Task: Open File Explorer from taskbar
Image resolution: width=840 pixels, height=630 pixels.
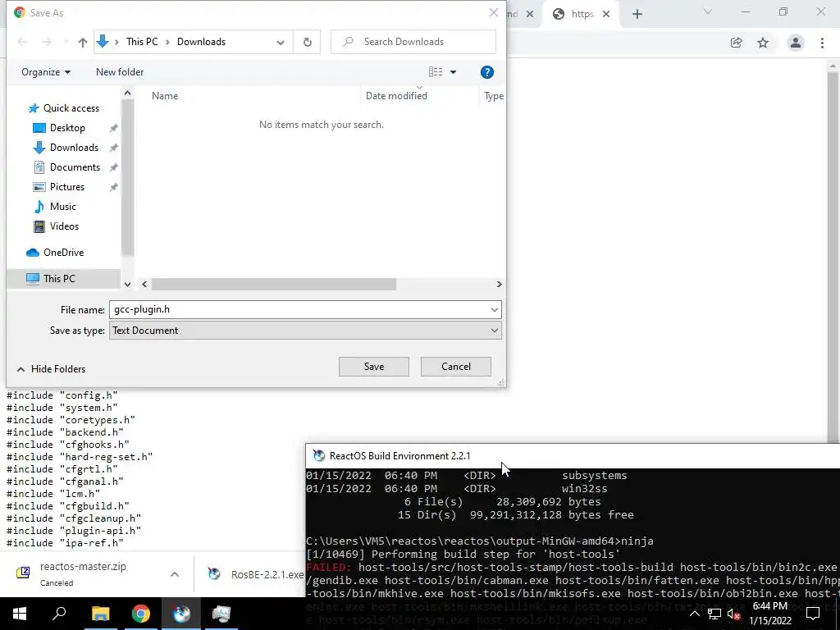Action: point(100,614)
